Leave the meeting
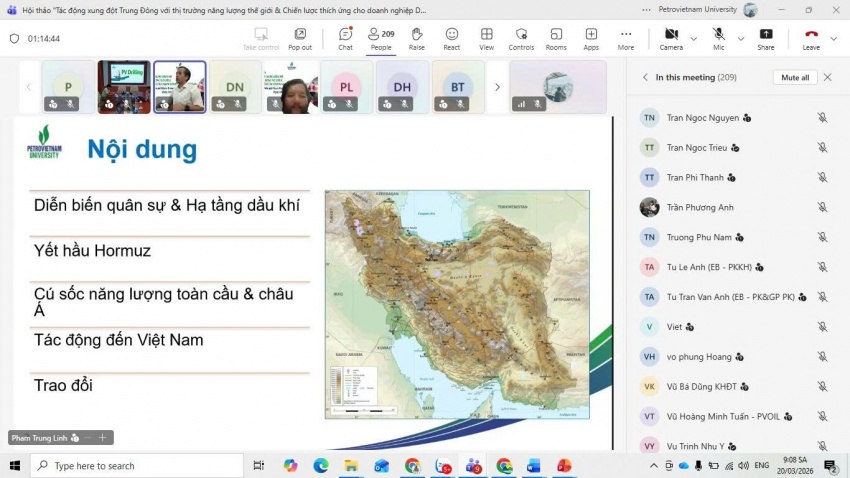Screen dimensions: 850x478 (x=810, y=38)
